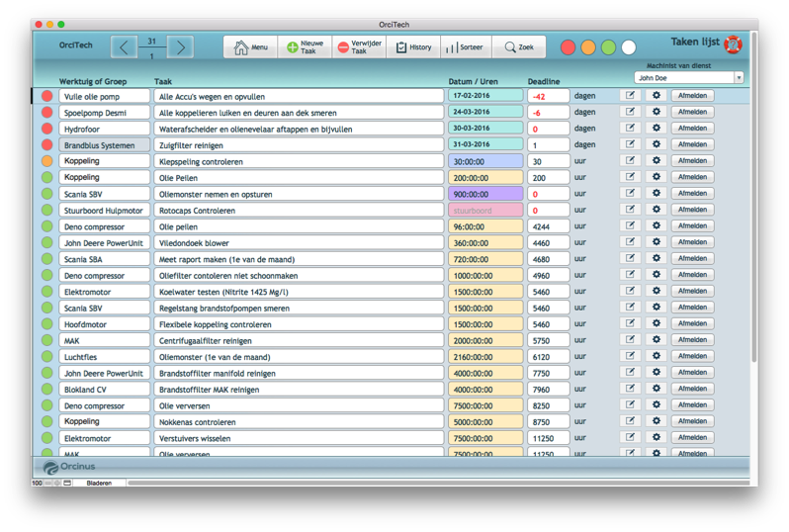Go to the next record arrow
Viewport: 789px width, 532px height.
point(180,47)
